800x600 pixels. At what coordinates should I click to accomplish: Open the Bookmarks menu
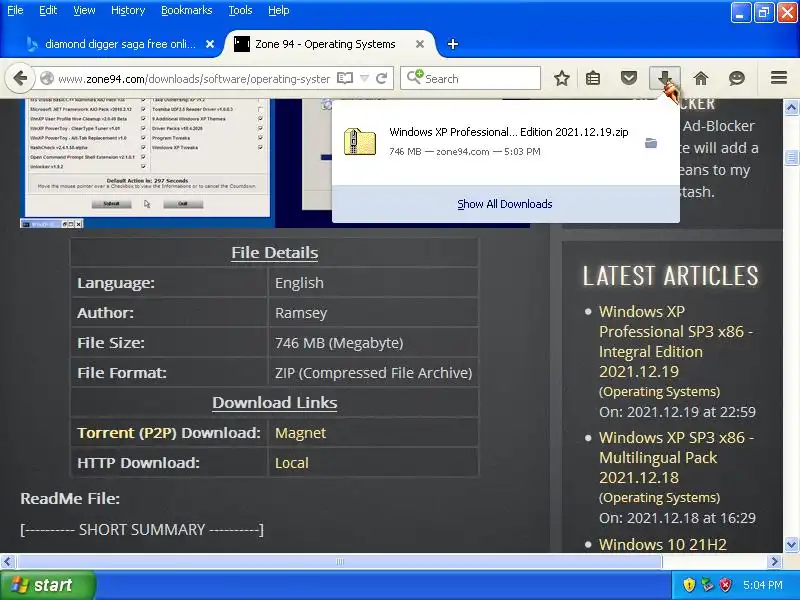click(x=187, y=10)
